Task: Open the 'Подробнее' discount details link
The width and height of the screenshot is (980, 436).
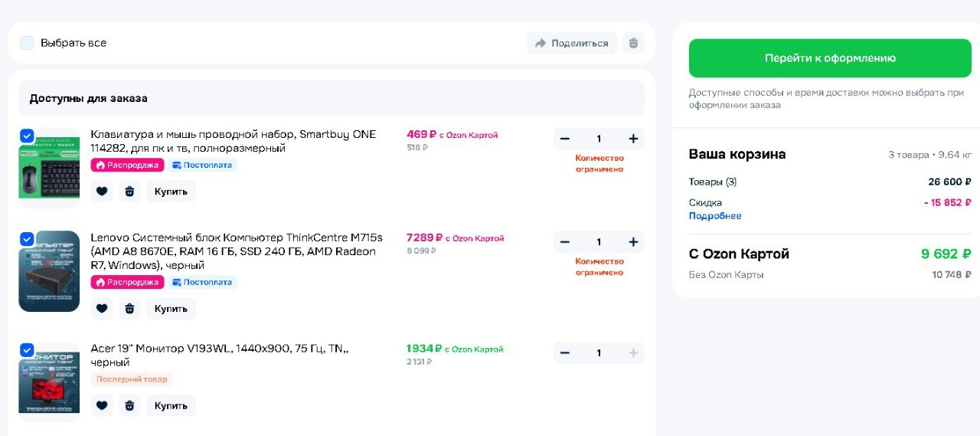Action: 715,216
